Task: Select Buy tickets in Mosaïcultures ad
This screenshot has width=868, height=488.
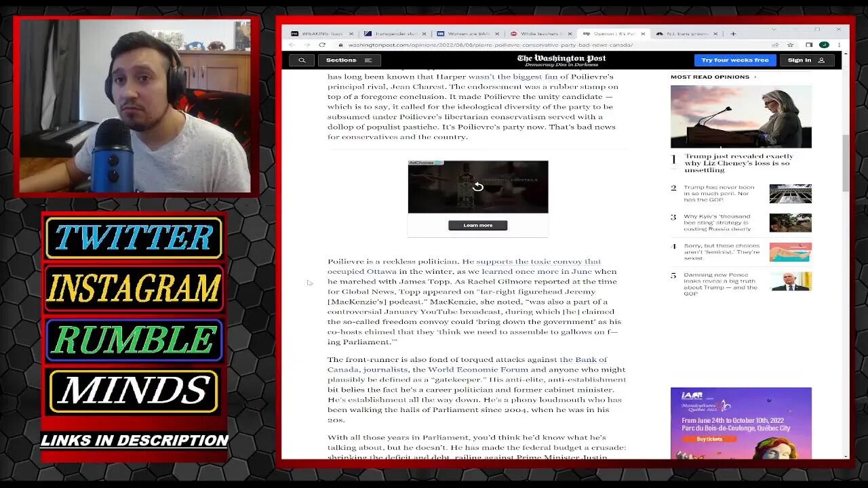Action: coord(710,439)
